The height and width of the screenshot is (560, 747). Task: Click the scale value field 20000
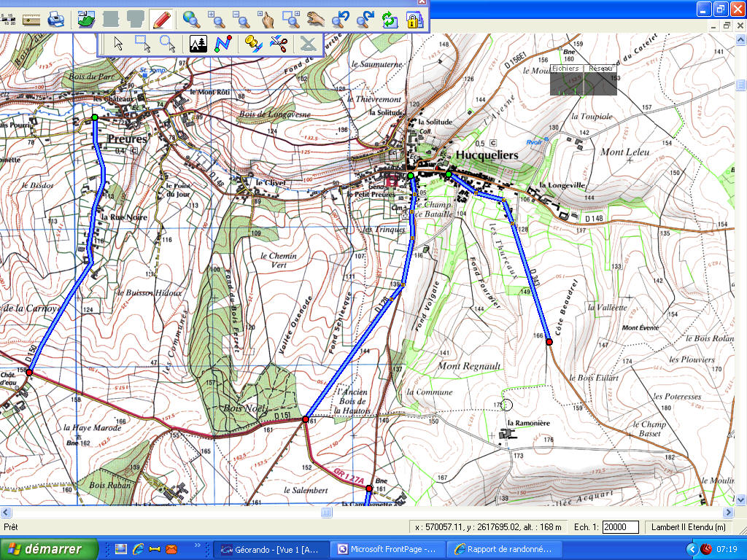(x=620, y=527)
